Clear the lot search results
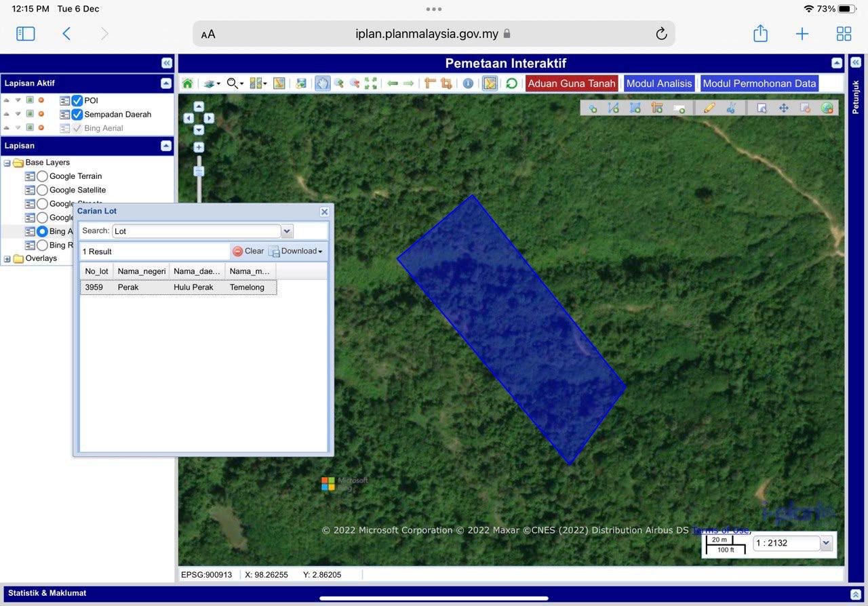The height and width of the screenshot is (606, 868). pyautogui.click(x=248, y=251)
